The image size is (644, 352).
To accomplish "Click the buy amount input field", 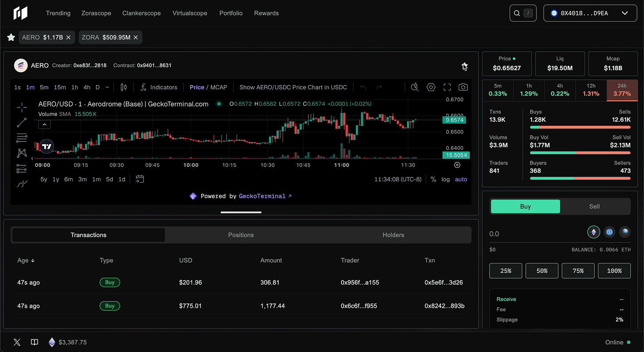I will (535, 233).
